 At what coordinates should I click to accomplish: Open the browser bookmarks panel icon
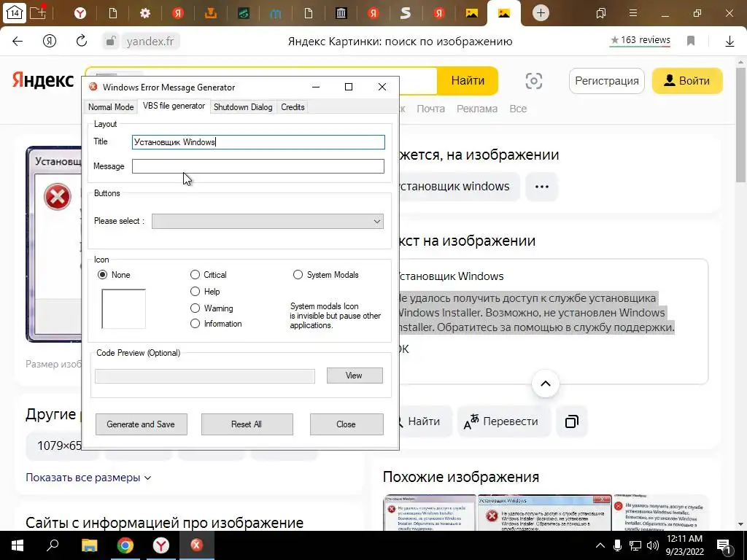coord(601,13)
